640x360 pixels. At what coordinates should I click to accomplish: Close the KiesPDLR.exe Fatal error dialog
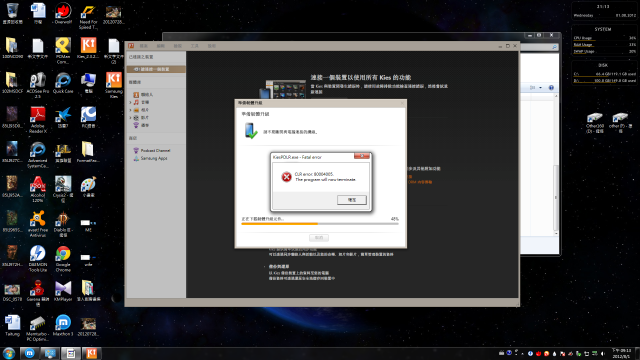click(x=362, y=156)
